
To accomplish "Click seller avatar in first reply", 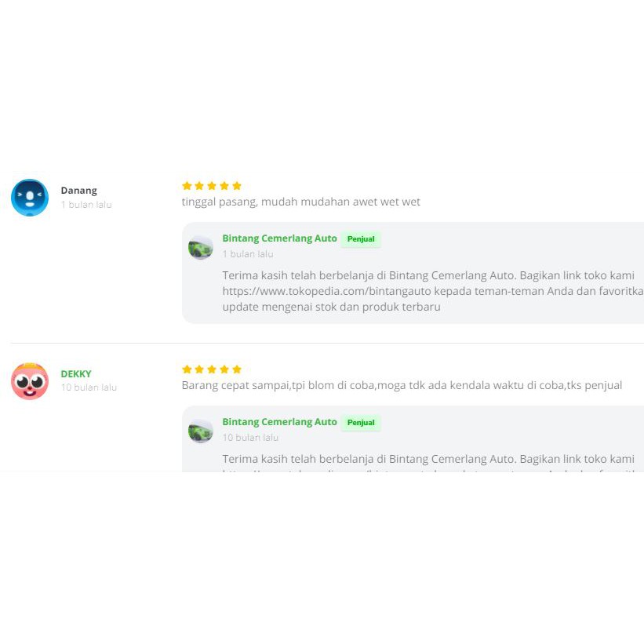I will coord(201,248).
